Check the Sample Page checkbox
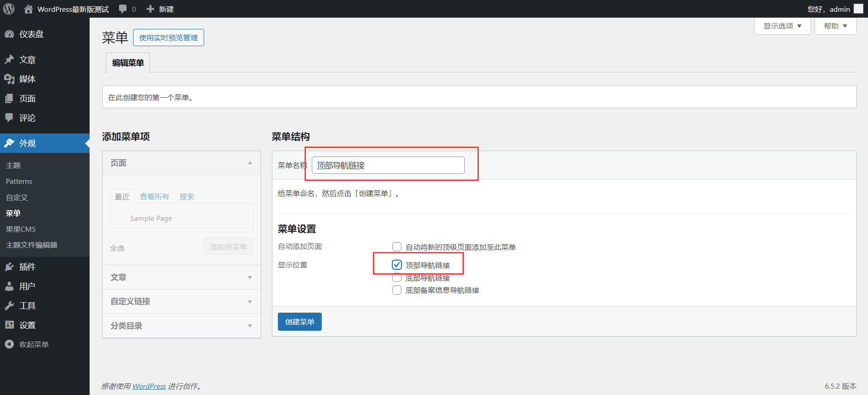 pyautogui.click(x=121, y=218)
